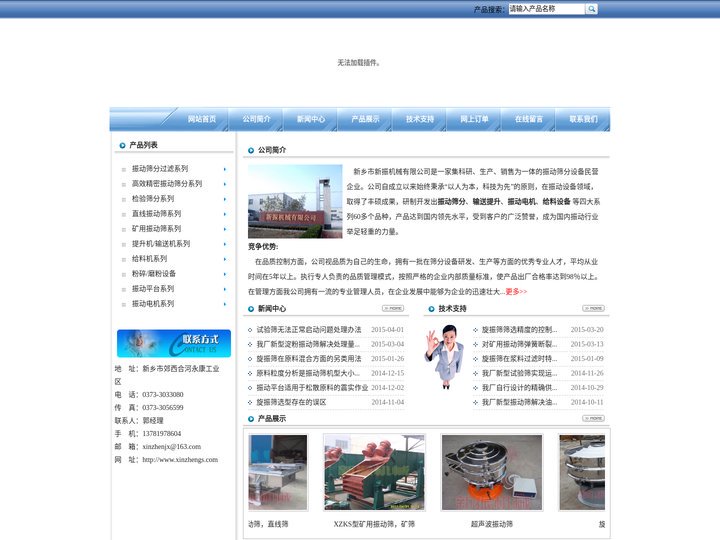This screenshot has height=540, width=720.
Task: Expand arrow beside 给料机系列
Action: click(x=225, y=259)
